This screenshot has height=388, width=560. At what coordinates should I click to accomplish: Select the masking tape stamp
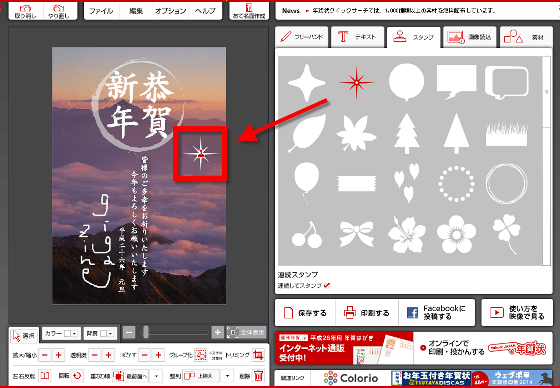[356, 183]
